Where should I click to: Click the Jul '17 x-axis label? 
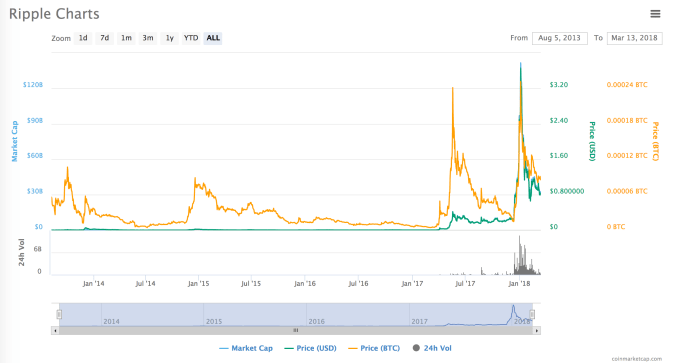[465, 284]
